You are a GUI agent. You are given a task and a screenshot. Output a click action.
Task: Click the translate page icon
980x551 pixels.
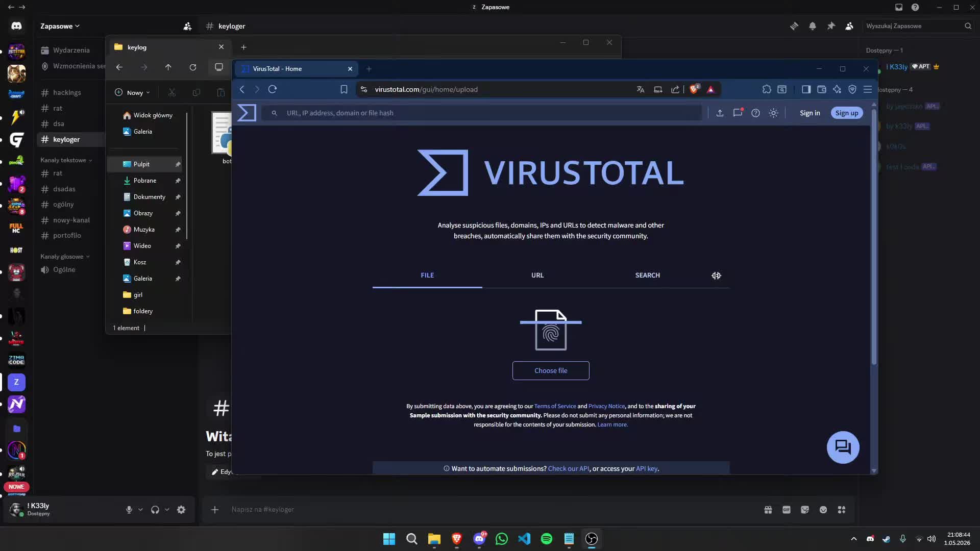click(x=640, y=89)
